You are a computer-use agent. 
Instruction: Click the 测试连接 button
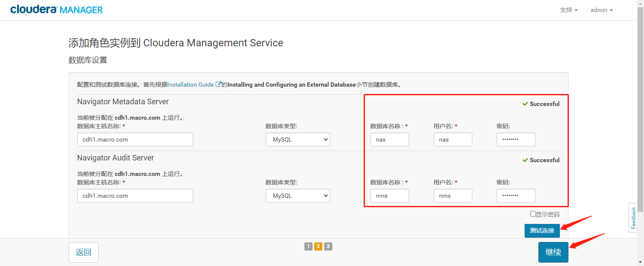(x=542, y=230)
